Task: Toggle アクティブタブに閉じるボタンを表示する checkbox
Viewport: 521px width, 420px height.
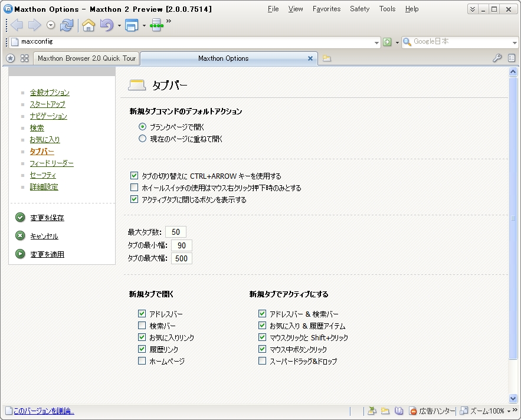Action: coord(135,199)
